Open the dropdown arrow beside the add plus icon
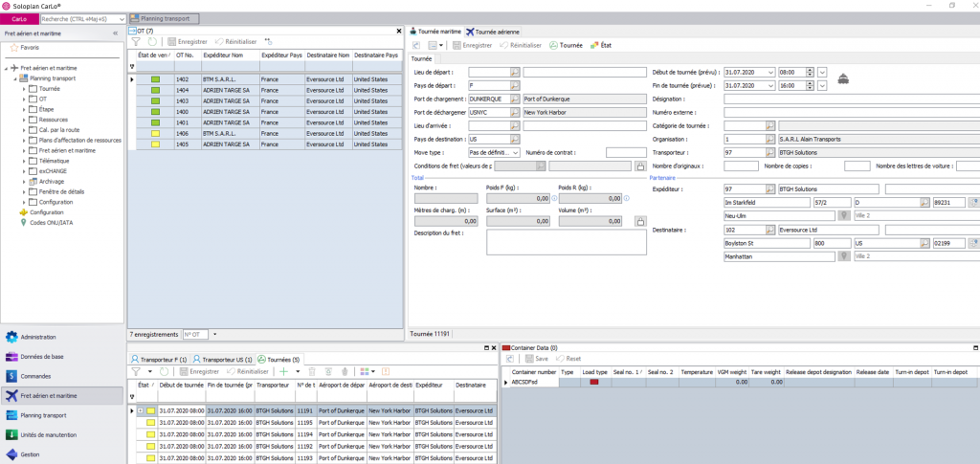This screenshot has height=464, width=980. [298, 371]
